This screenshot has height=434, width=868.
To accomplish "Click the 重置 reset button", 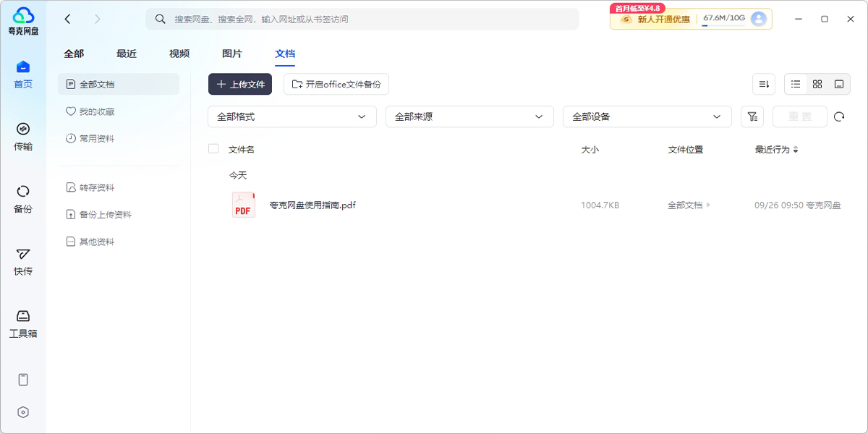I will point(799,116).
